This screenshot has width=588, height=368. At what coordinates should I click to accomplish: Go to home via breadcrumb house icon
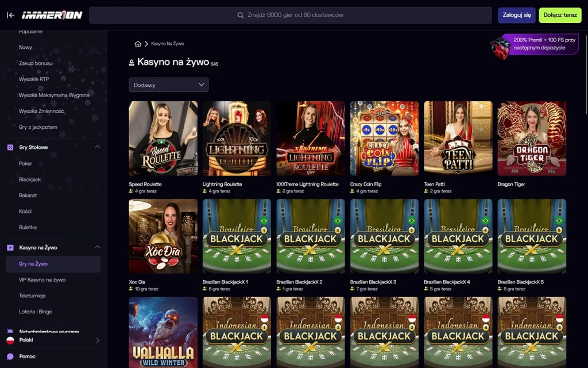pos(138,44)
